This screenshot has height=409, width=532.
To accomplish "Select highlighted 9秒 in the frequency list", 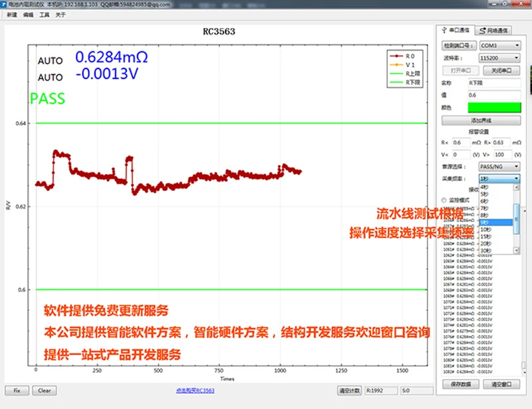I will tap(495, 223).
